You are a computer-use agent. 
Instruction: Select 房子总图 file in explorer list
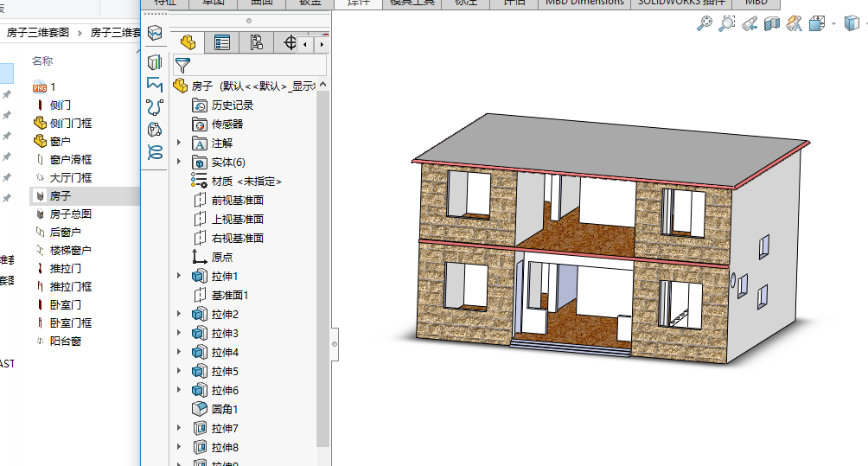[70, 214]
